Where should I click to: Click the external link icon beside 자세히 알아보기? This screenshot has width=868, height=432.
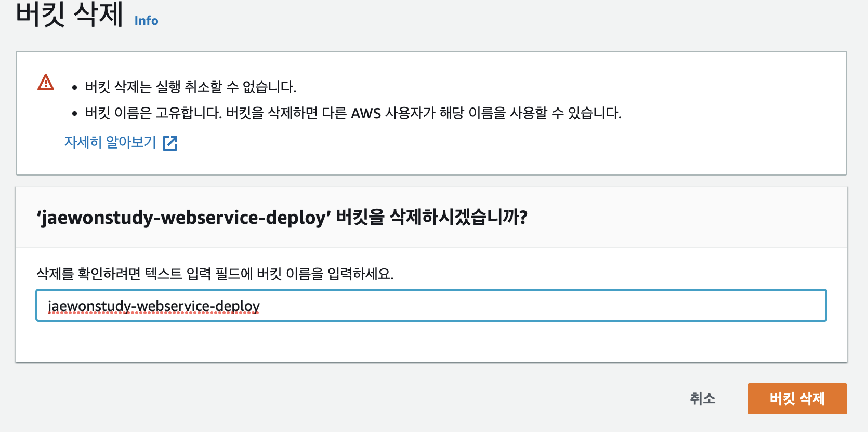(170, 143)
